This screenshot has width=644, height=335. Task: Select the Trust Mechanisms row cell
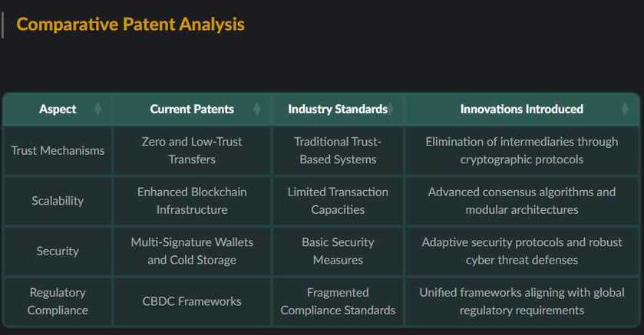[x=58, y=150]
